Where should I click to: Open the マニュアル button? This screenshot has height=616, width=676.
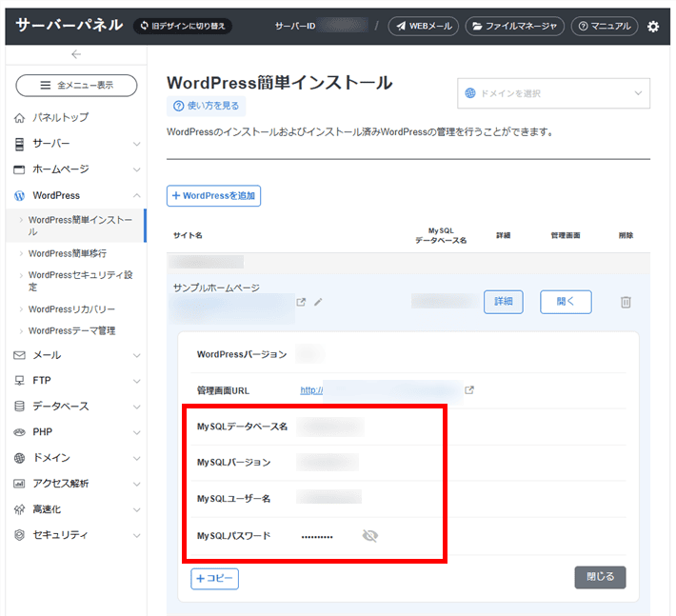(605, 27)
